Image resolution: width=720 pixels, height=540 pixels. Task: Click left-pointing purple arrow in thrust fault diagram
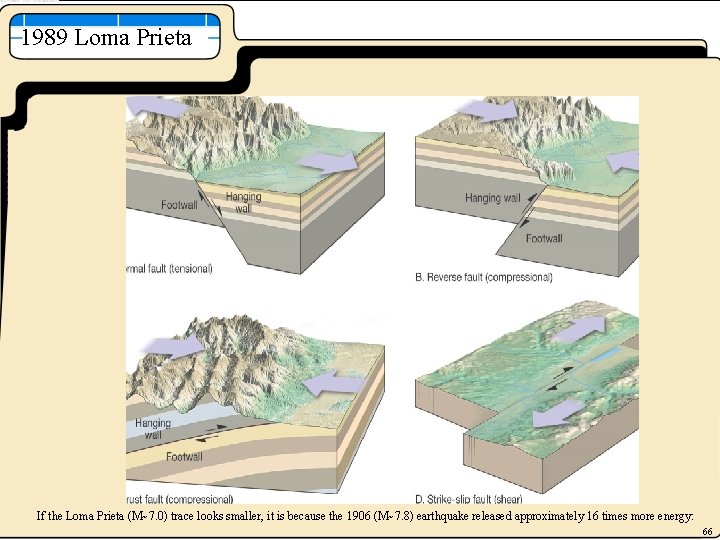click(334, 383)
